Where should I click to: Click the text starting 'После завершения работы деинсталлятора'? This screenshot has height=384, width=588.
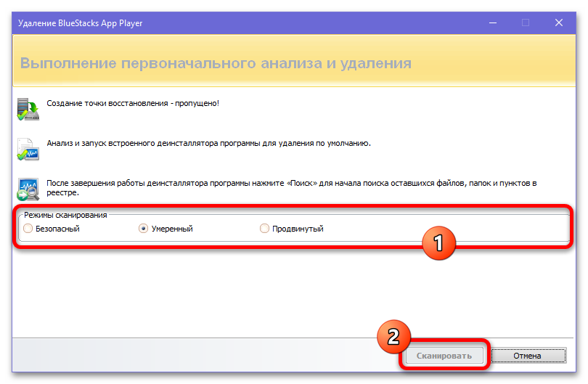tap(291, 187)
